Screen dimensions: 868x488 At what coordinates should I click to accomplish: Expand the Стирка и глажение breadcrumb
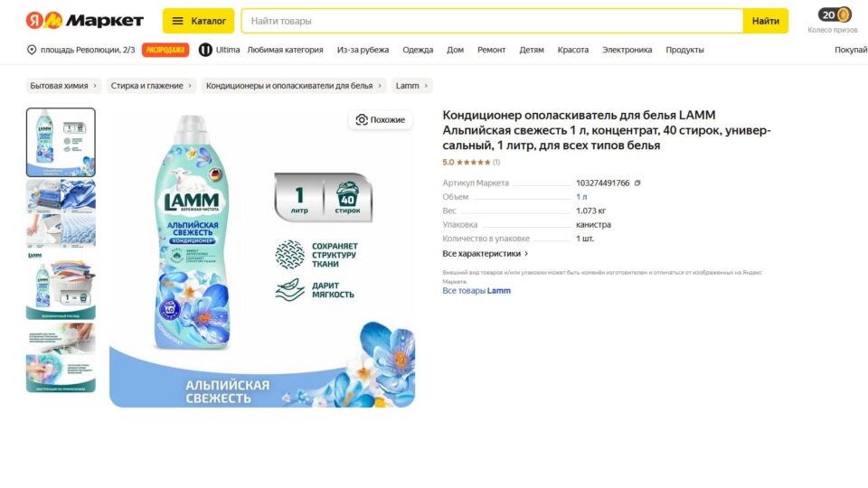151,86
